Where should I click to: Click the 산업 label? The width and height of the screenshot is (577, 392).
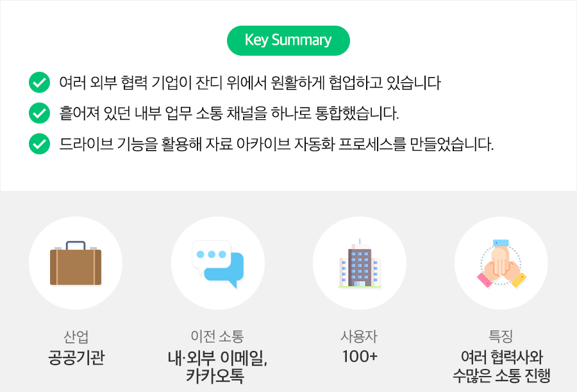point(76,336)
